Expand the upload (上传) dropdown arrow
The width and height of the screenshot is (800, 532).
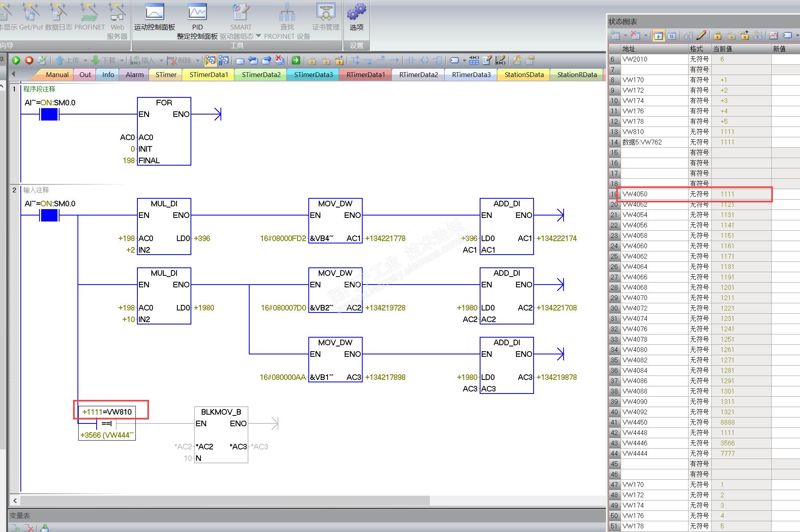click(85, 61)
